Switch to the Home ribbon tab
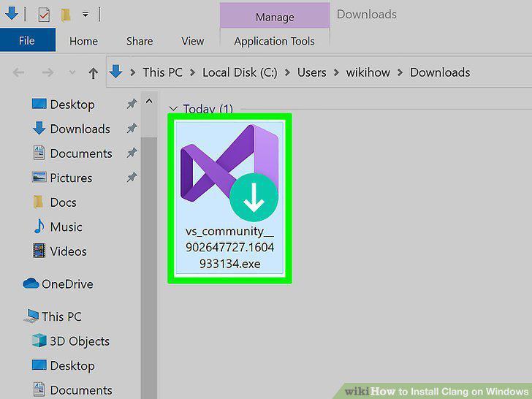 tap(83, 42)
